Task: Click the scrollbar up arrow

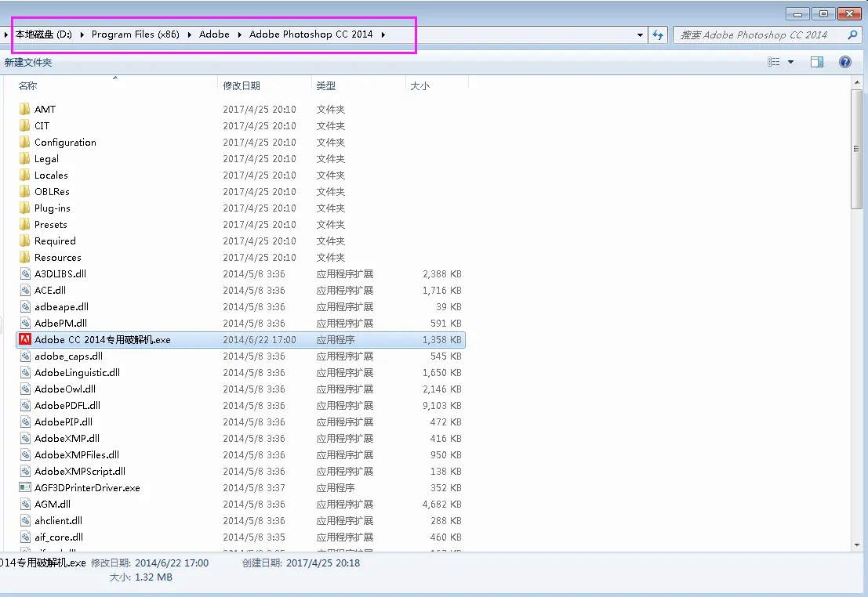Action: tap(857, 83)
